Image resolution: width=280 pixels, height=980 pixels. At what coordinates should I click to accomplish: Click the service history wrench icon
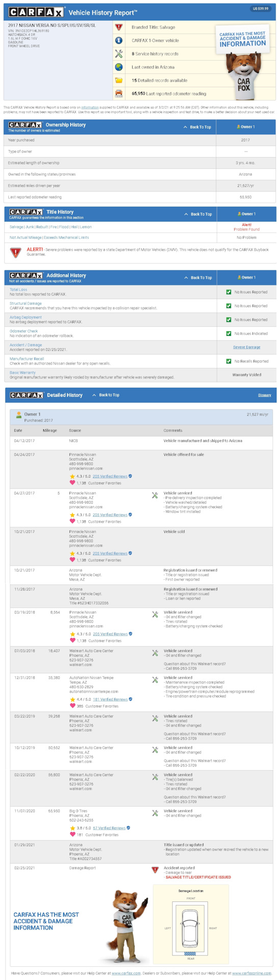point(119,54)
